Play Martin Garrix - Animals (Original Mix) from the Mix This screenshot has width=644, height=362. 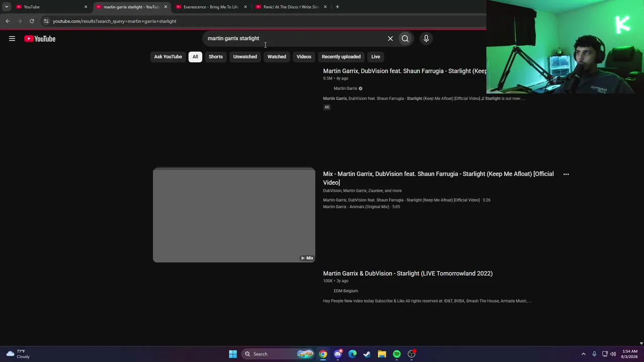click(361, 207)
